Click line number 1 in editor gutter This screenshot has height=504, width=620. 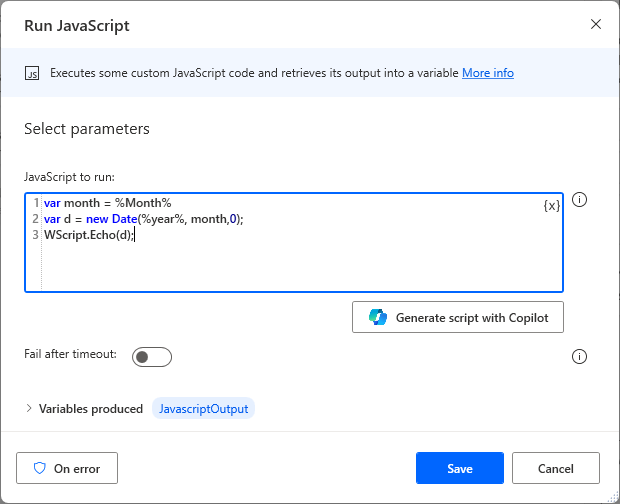[35, 203]
